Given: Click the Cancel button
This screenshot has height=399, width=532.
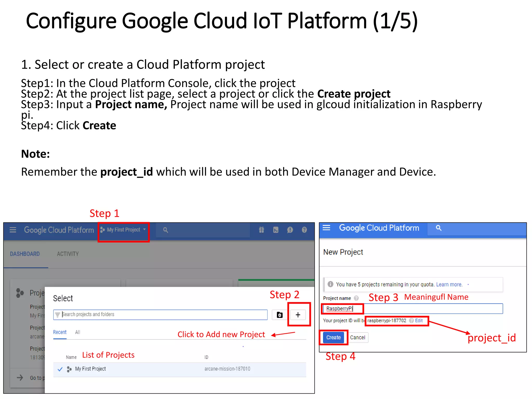Looking at the screenshot, I should coord(358,337).
